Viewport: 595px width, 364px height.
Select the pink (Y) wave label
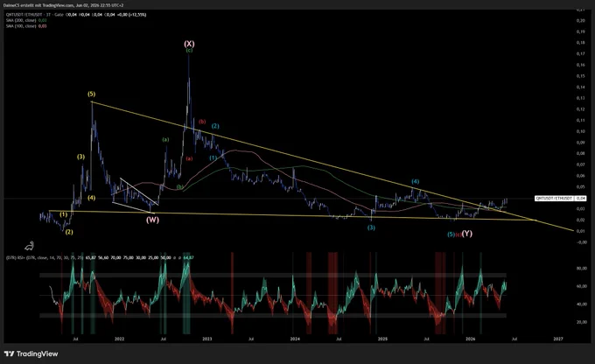(467, 234)
